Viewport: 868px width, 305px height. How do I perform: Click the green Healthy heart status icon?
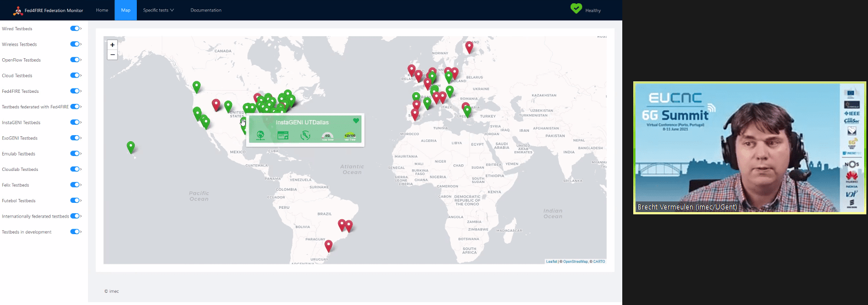pos(576,8)
